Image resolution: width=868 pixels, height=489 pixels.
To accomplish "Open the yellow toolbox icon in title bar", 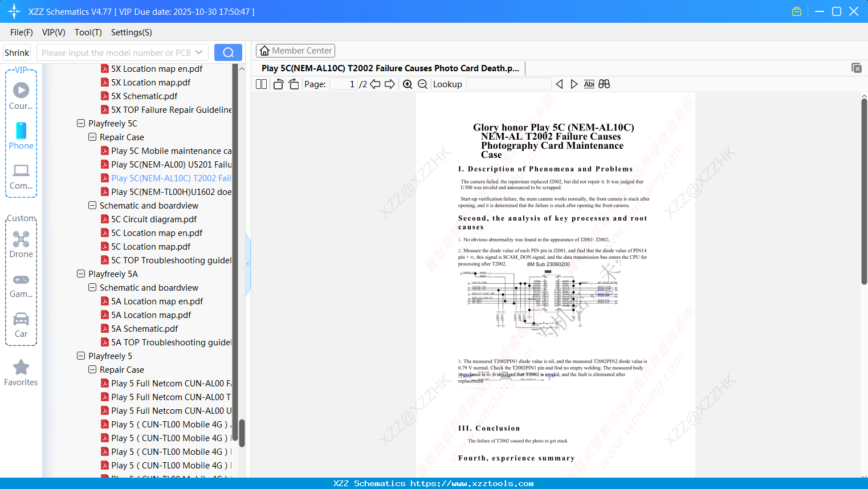I will point(797,11).
